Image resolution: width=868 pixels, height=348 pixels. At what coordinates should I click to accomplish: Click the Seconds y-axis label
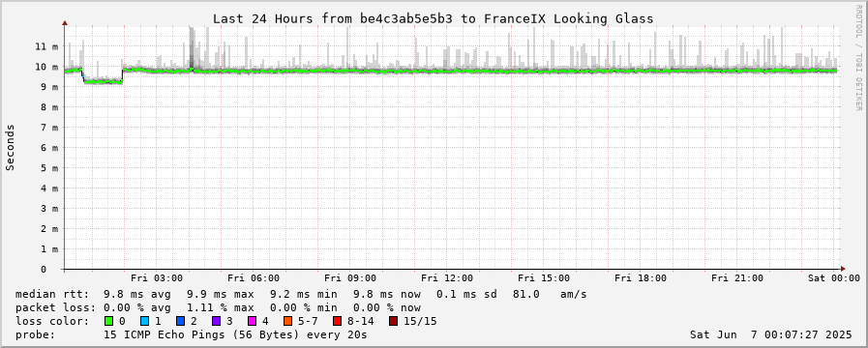tap(11, 147)
